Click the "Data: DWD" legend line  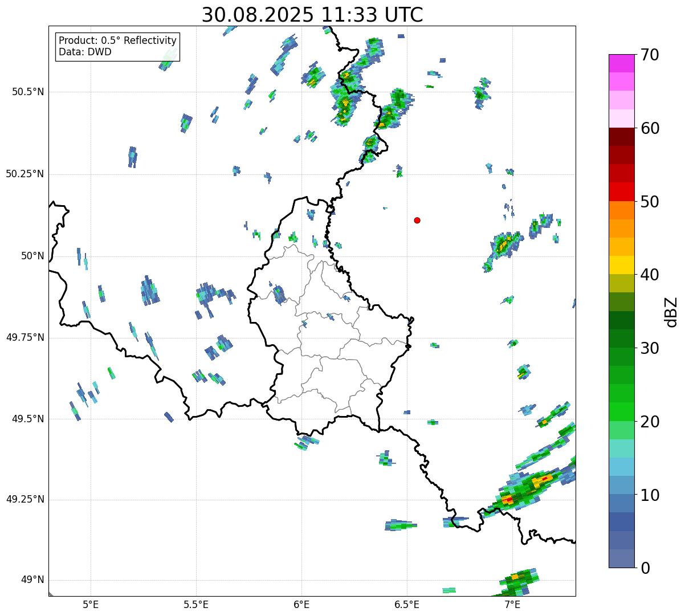click(85, 52)
